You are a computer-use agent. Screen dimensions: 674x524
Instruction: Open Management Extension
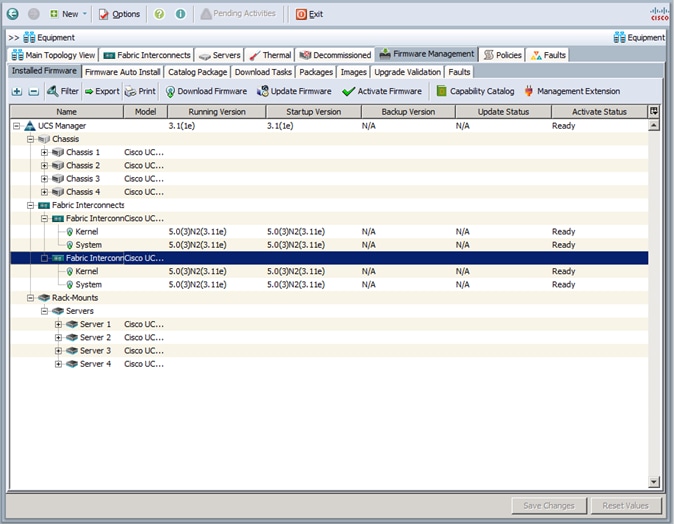tap(572, 91)
